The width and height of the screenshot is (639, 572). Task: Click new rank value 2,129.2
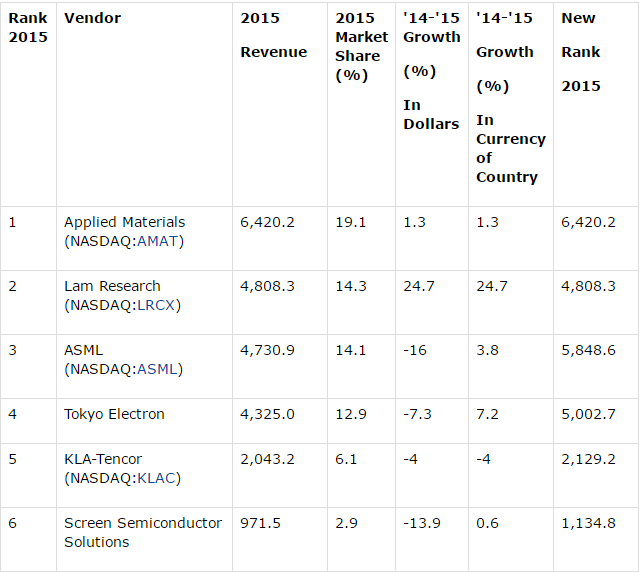[588, 459]
